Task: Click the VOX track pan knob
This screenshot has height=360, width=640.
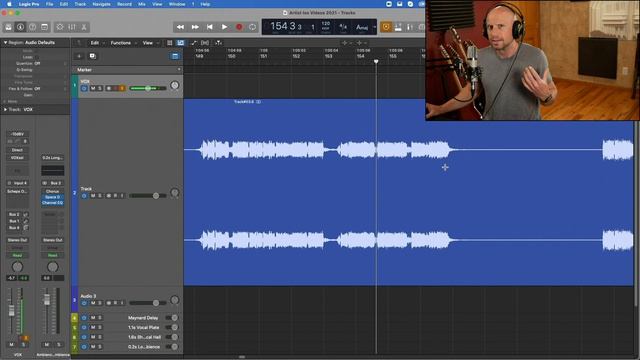Action: [x=175, y=85]
